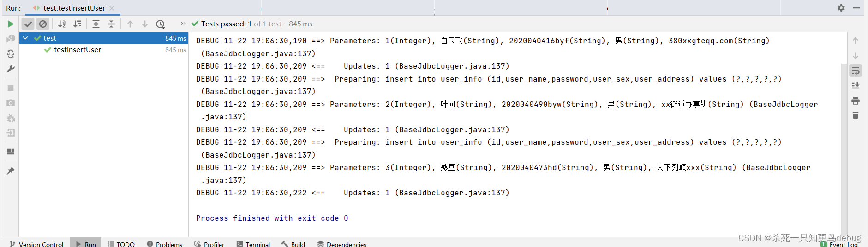
Task: Sort test results alphabetically
Action: pyautogui.click(x=62, y=24)
